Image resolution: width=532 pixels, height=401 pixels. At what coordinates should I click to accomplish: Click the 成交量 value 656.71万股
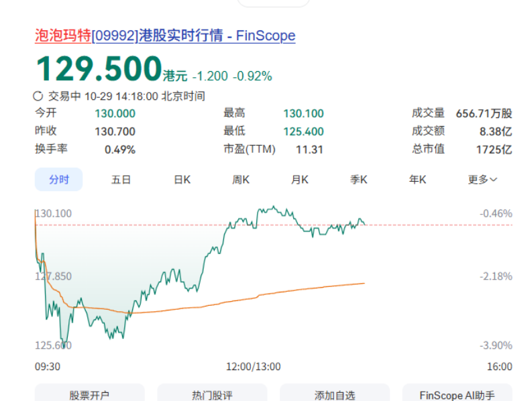(484, 113)
